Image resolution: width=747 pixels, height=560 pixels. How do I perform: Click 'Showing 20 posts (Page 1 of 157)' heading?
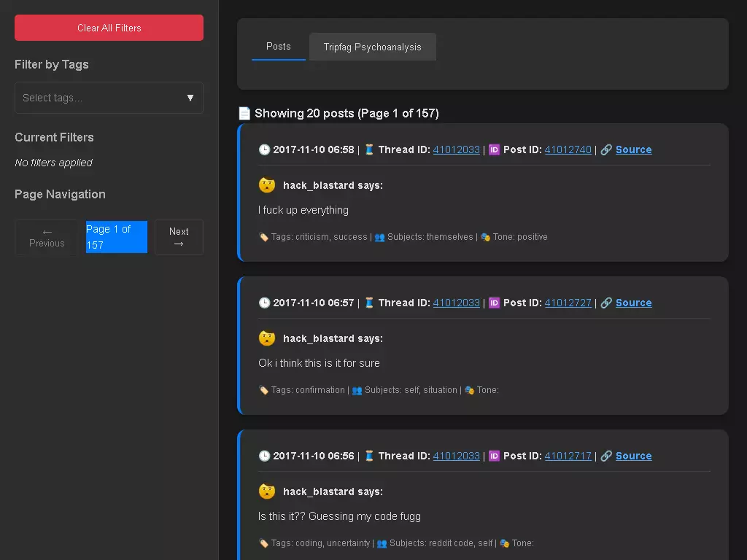point(347,113)
